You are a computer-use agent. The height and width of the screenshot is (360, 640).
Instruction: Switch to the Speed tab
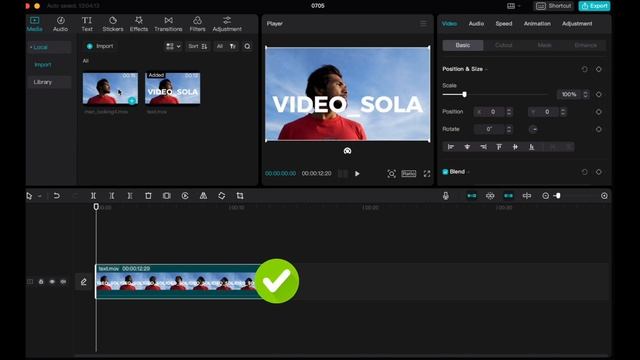point(504,24)
